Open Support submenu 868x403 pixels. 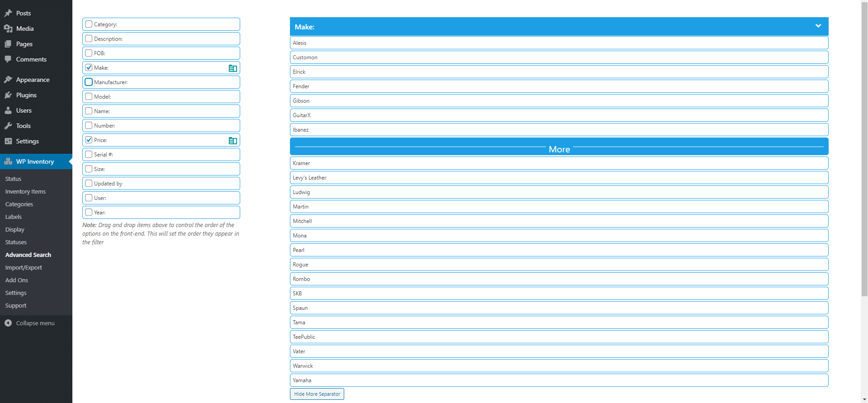(16, 306)
